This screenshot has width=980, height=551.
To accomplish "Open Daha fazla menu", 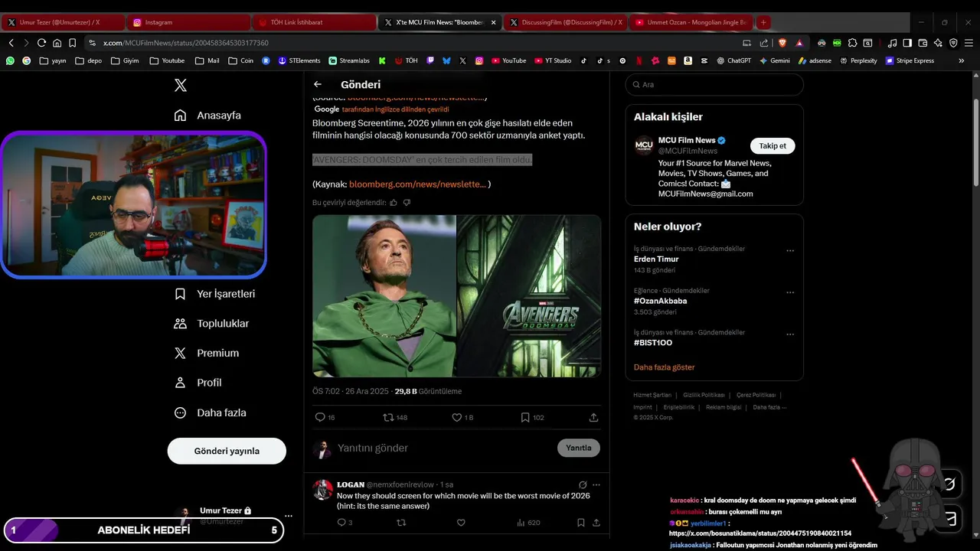I will (x=210, y=412).
